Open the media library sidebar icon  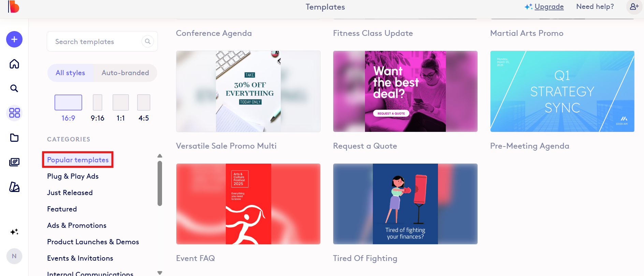click(x=14, y=162)
